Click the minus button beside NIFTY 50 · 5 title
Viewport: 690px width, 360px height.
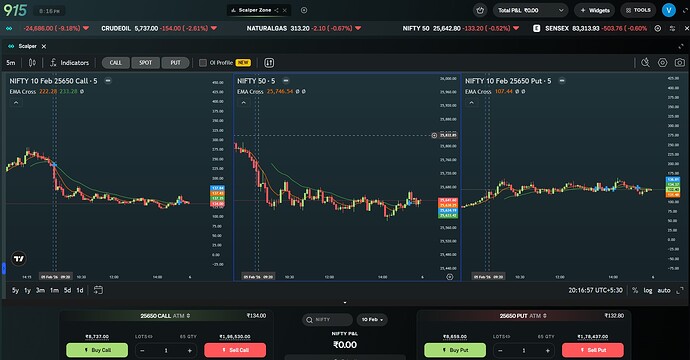click(286, 81)
